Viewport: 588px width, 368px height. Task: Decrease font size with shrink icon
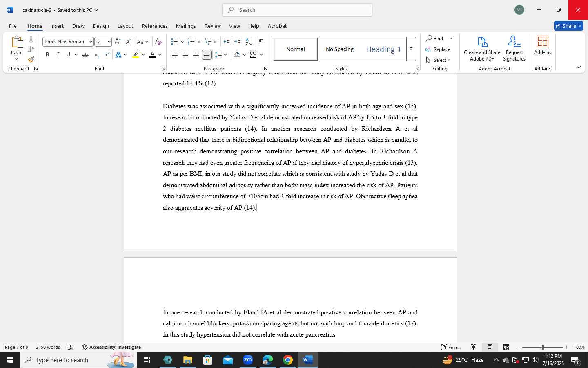click(128, 42)
